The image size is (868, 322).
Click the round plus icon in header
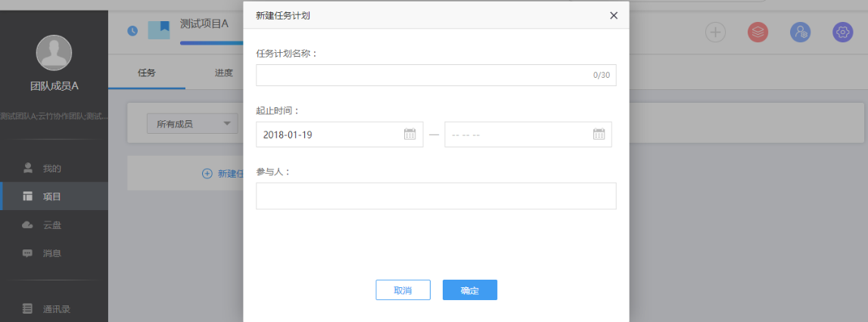[715, 32]
